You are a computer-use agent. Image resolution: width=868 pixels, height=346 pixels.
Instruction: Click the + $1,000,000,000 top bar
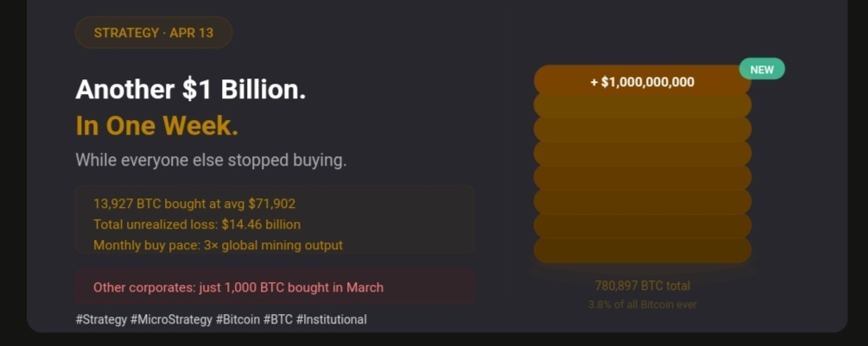coord(642,82)
